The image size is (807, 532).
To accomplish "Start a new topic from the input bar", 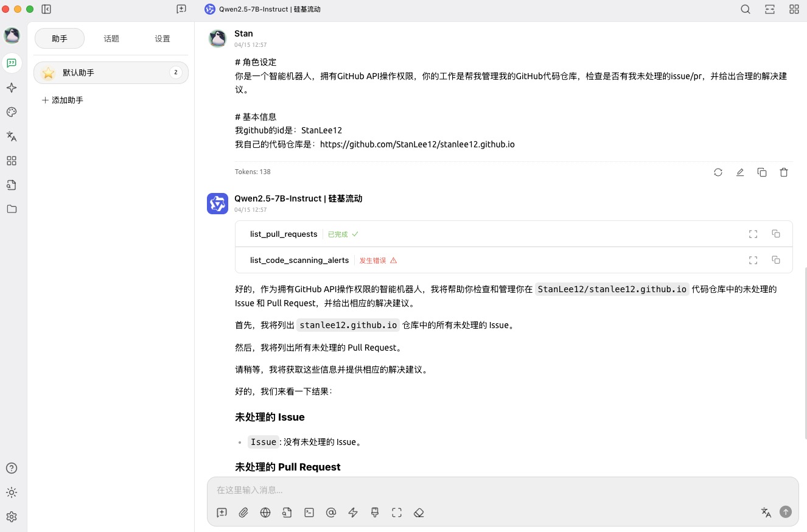I will pyautogui.click(x=222, y=513).
